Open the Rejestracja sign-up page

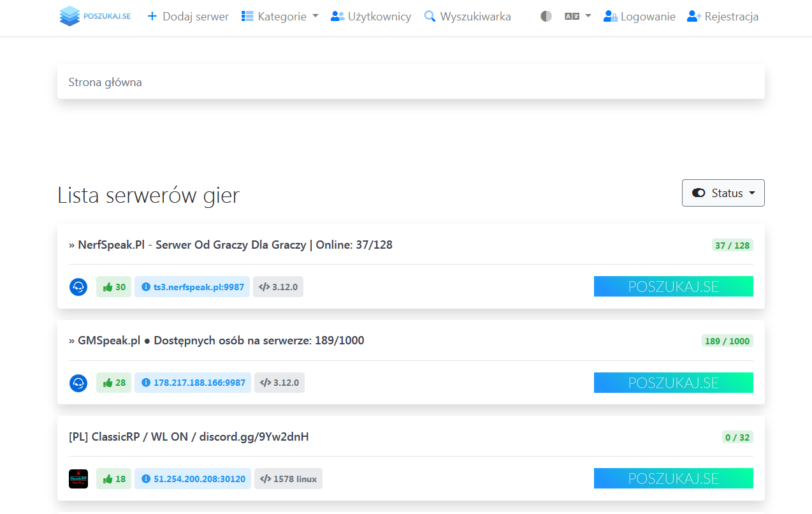click(723, 17)
